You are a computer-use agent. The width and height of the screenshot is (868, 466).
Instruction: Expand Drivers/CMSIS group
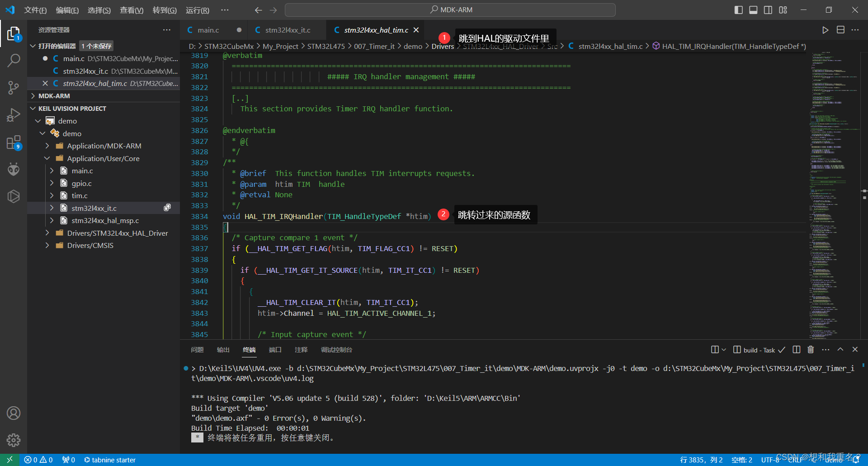[x=47, y=245]
